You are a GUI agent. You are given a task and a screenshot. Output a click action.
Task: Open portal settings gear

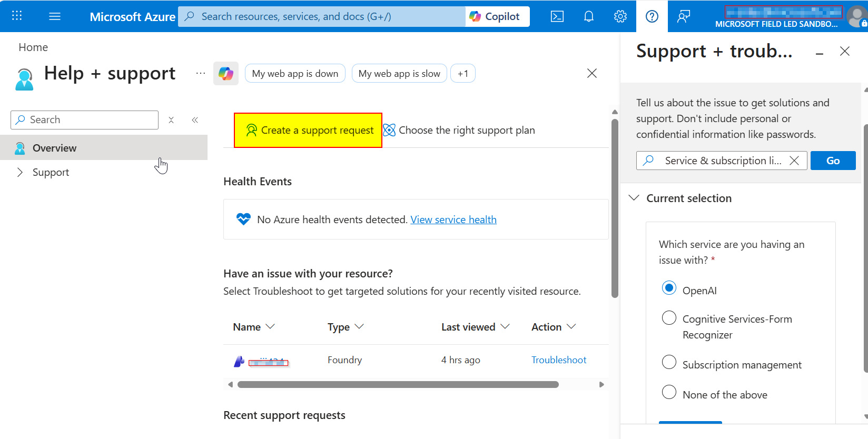click(620, 16)
